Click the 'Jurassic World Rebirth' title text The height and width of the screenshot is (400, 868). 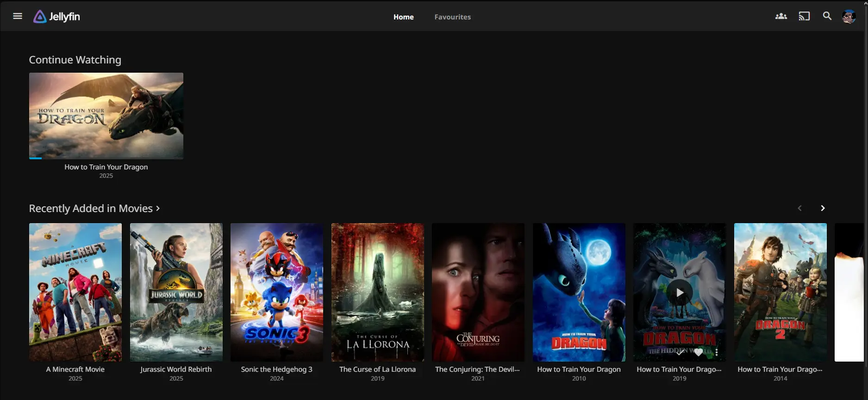click(x=176, y=369)
